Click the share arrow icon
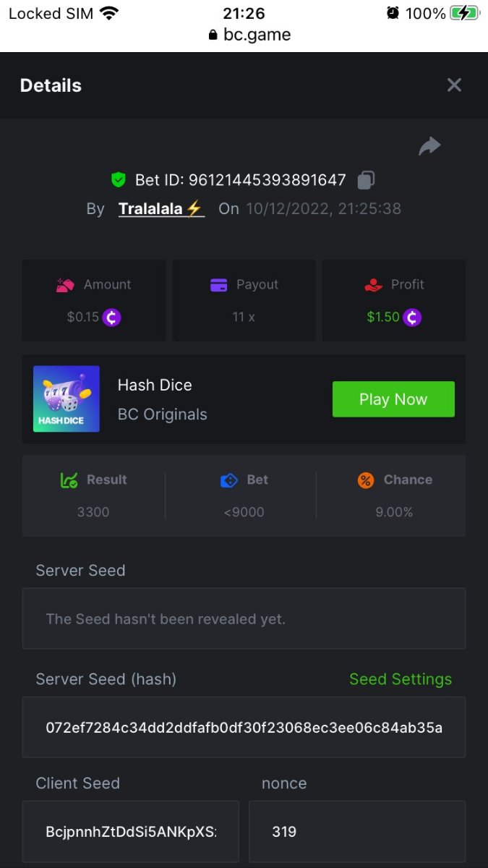 [429, 147]
